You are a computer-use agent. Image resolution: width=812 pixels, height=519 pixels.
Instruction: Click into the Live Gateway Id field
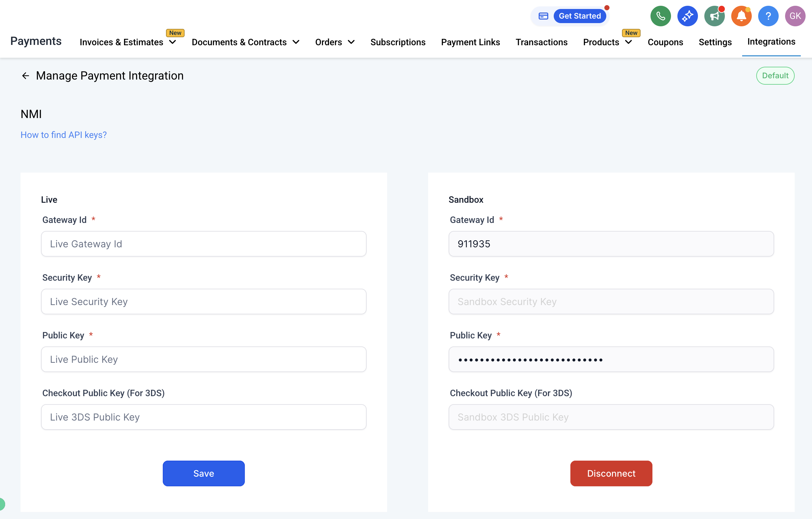click(203, 244)
